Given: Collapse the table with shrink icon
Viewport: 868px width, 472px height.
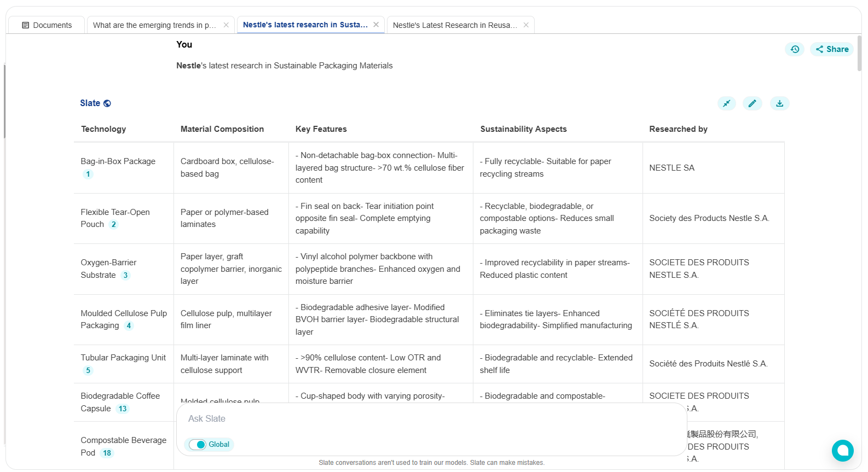Looking at the screenshot, I should pos(726,103).
